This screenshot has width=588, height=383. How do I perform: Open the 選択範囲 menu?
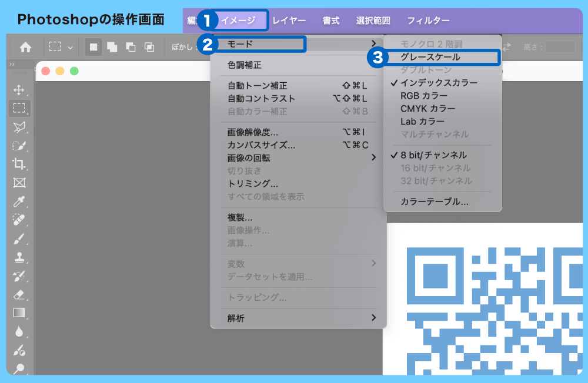click(x=373, y=21)
